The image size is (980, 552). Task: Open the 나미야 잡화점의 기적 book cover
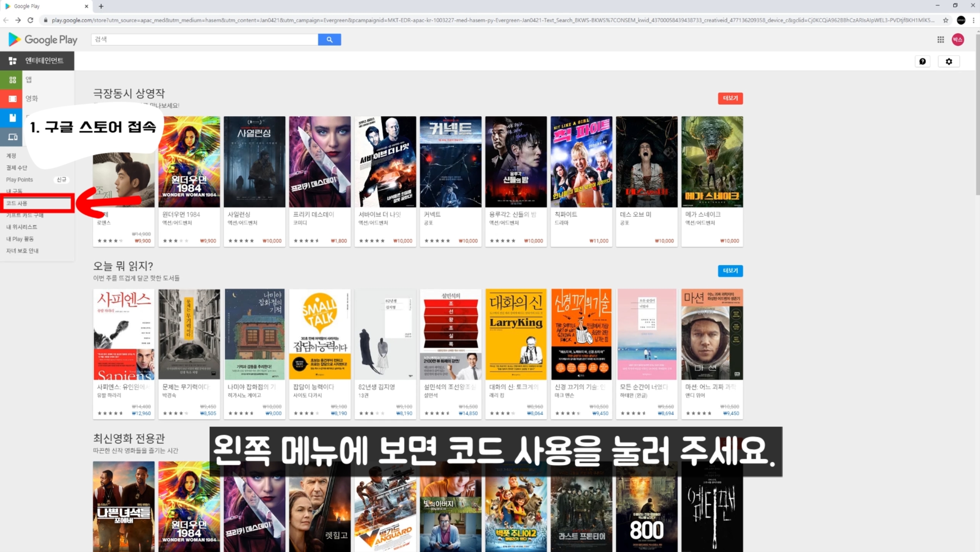(255, 334)
